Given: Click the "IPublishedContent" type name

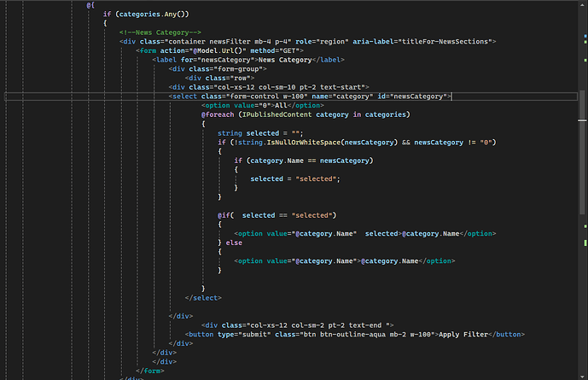Looking at the screenshot, I should point(277,114).
